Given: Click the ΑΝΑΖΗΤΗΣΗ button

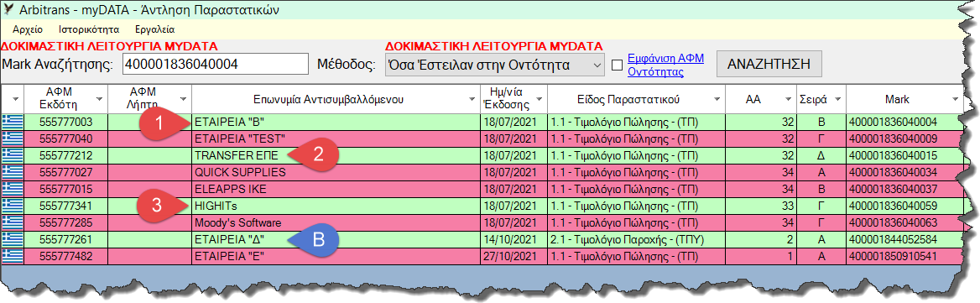Looking at the screenshot, I should coord(769,64).
